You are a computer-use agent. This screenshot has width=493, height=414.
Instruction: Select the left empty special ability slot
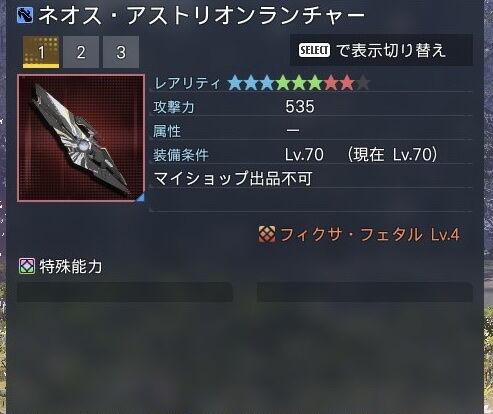(x=125, y=292)
